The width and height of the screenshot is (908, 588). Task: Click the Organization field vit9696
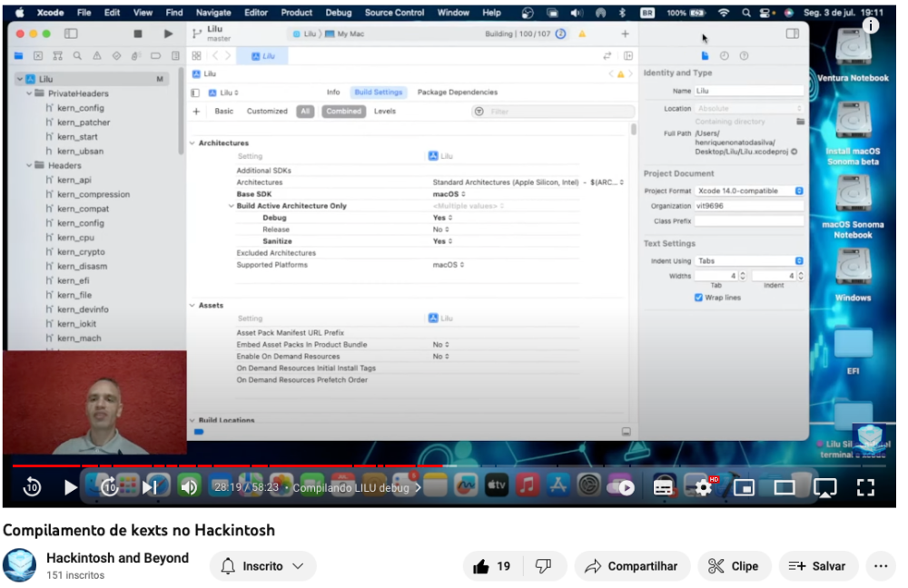(749, 206)
